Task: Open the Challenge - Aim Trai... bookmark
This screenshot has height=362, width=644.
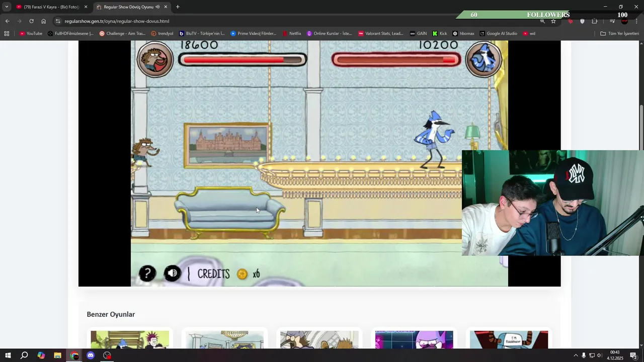Action: (x=122, y=34)
